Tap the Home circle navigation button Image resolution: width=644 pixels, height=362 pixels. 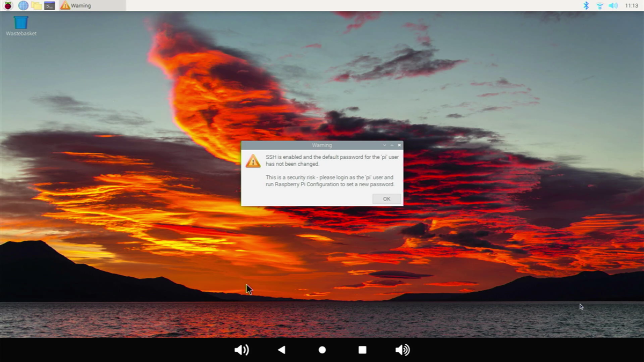point(322,350)
